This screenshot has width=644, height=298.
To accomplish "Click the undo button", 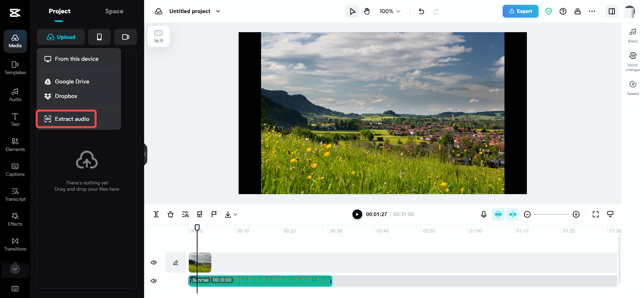I will (x=421, y=11).
